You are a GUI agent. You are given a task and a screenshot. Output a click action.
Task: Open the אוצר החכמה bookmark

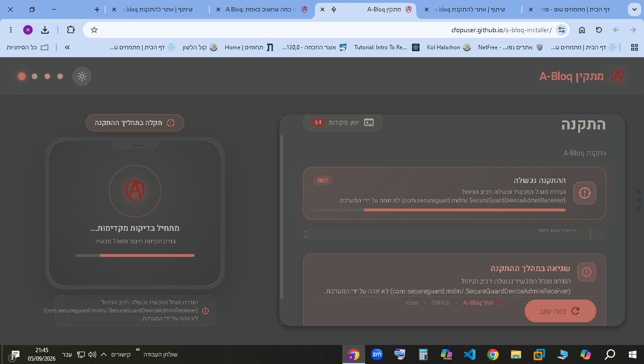click(x=314, y=47)
